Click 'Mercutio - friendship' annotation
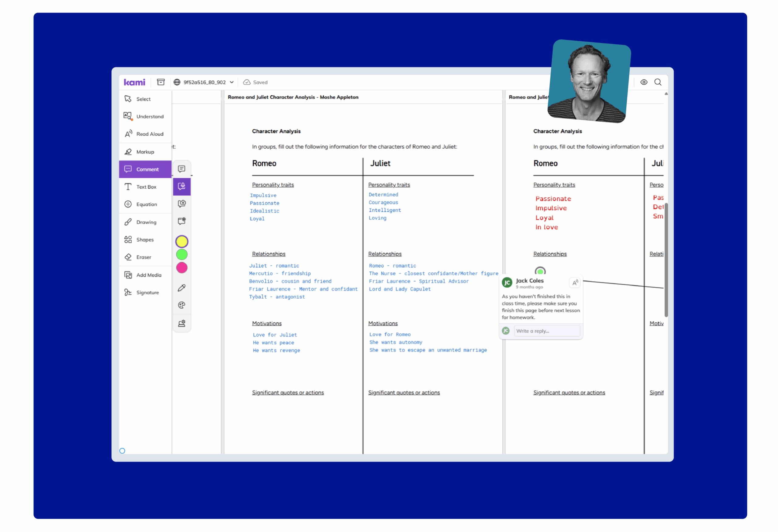Viewport: 778px width, 532px height. pyautogui.click(x=280, y=273)
